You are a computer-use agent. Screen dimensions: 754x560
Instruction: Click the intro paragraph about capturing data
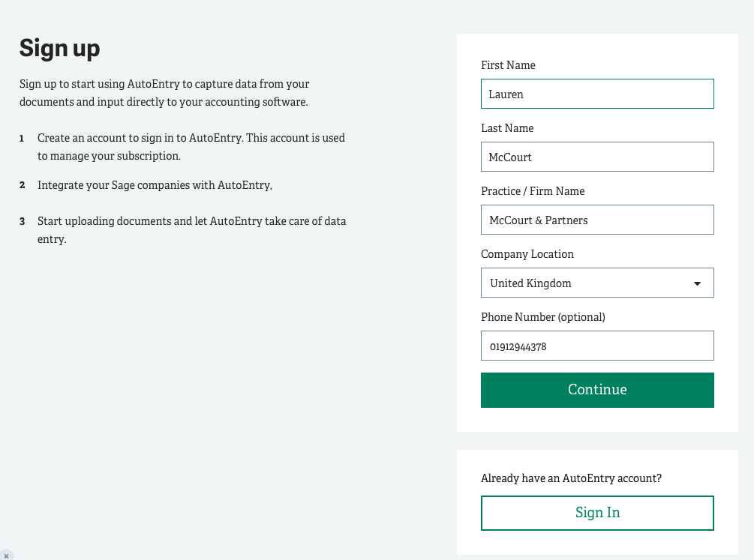[x=164, y=93]
